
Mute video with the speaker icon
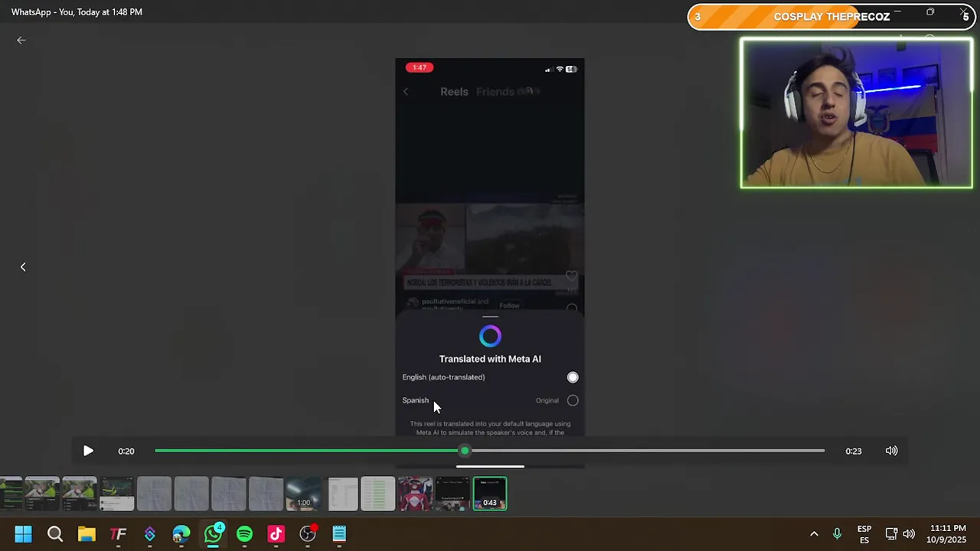(x=892, y=451)
